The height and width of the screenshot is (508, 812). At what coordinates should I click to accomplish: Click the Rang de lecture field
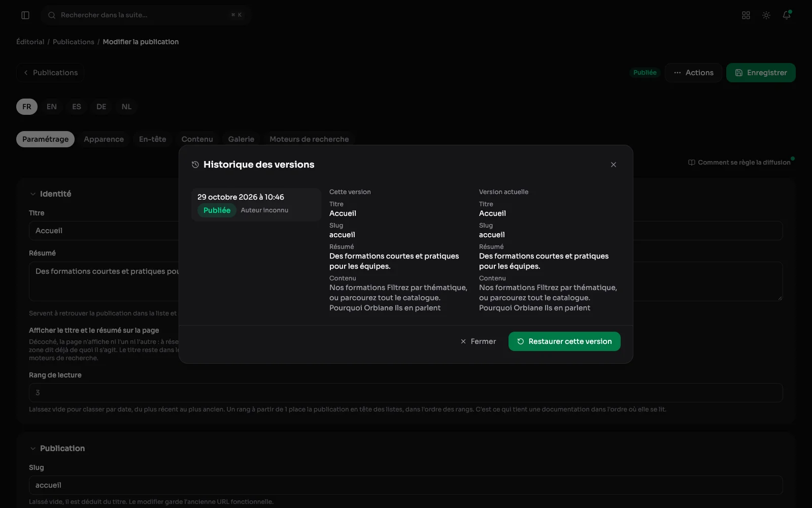point(405,393)
